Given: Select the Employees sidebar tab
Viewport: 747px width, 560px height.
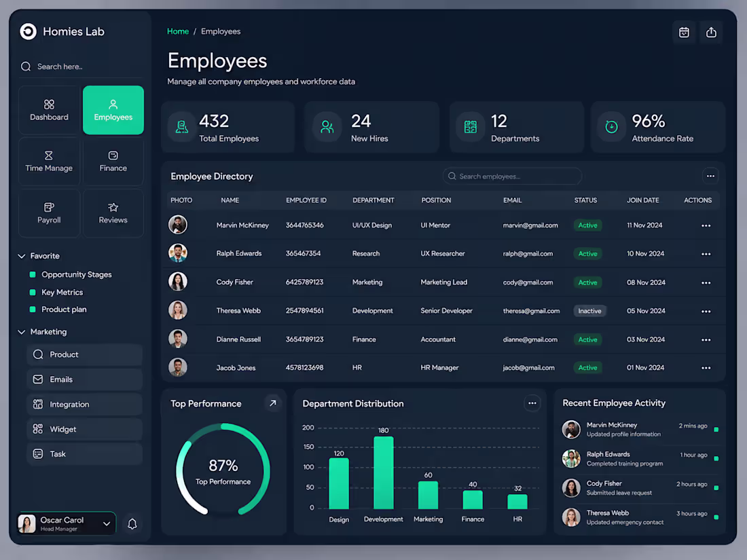Looking at the screenshot, I should 113,110.
